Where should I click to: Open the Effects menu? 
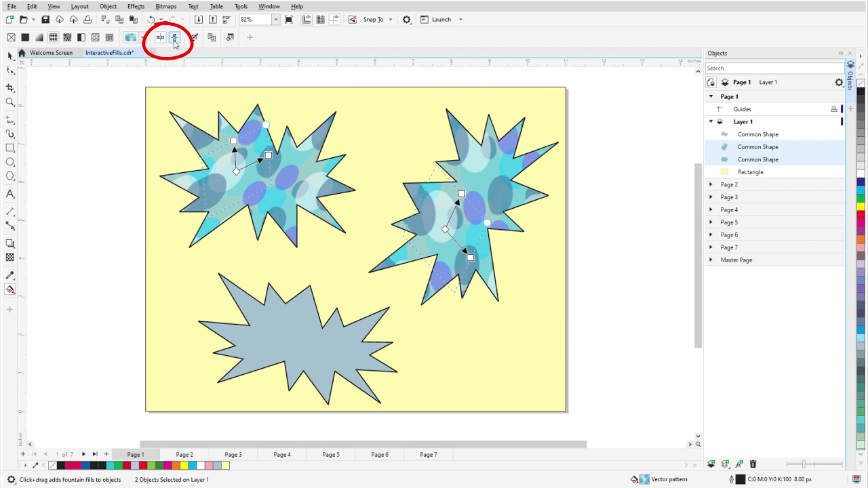(136, 6)
